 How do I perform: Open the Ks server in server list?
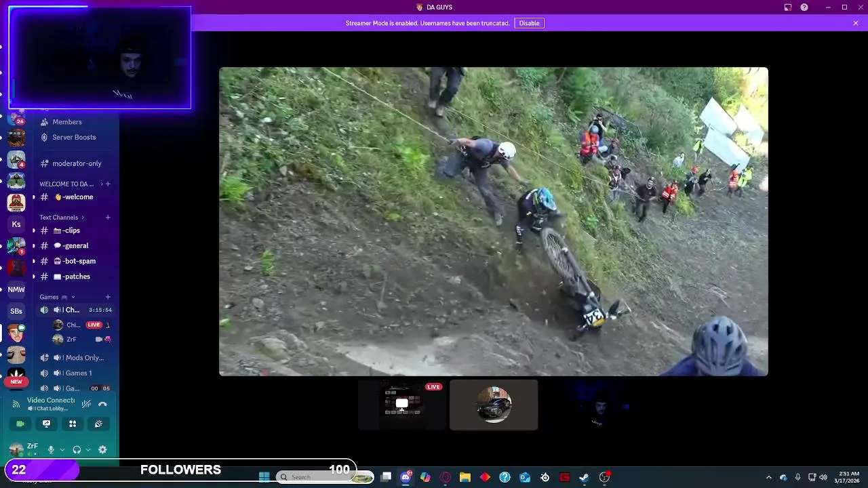point(16,224)
